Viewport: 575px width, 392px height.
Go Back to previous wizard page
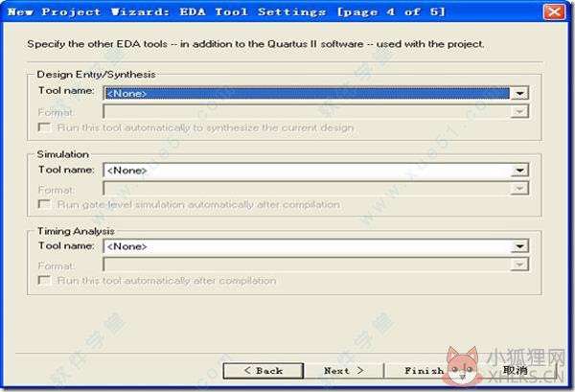click(264, 371)
